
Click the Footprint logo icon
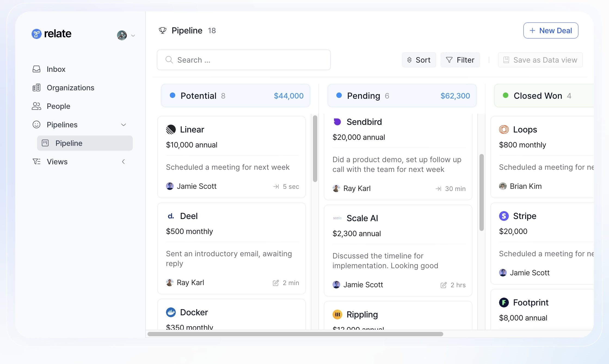click(504, 303)
